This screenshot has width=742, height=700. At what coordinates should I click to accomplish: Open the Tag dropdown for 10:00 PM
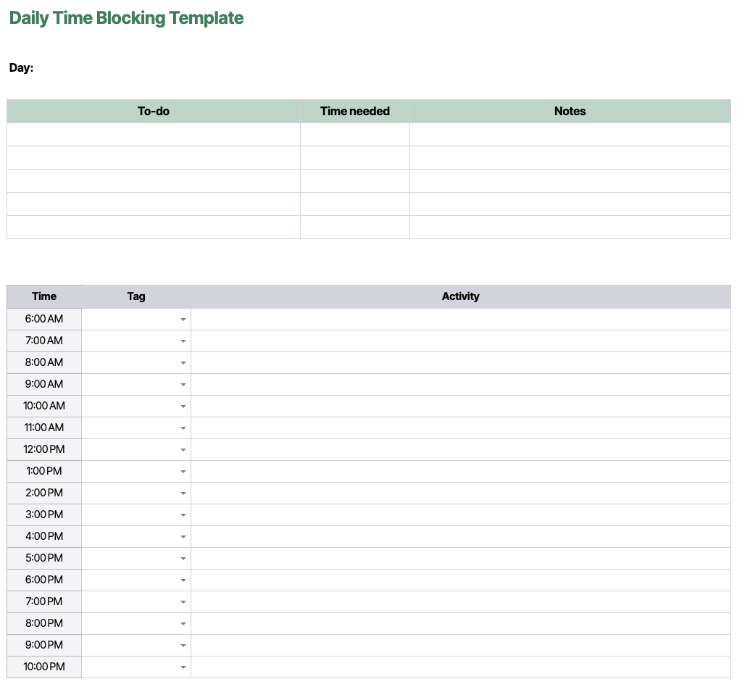pyautogui.click(x=182, y=667)
